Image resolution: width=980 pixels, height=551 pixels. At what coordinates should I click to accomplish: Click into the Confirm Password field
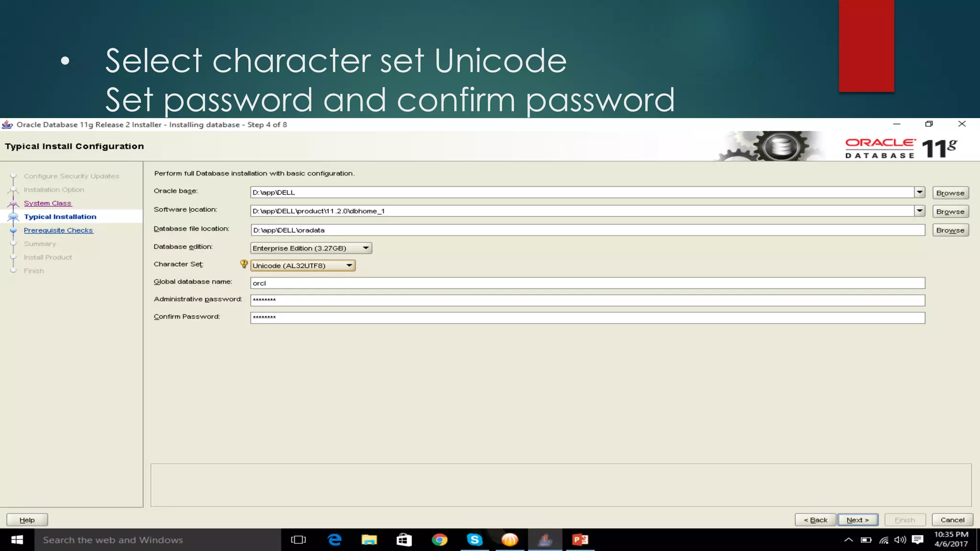[588, 318]
